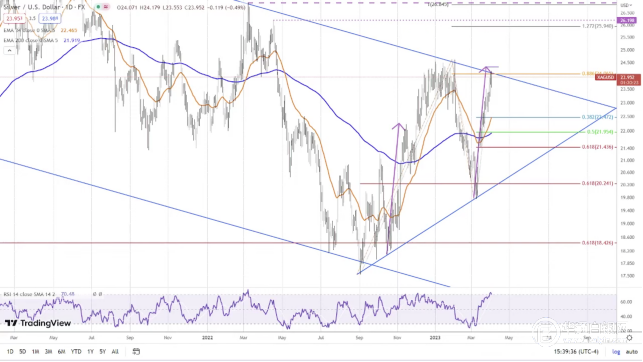Click the spread value 3.5 between quotes
This screenshot has height=362, width=643.
coord(32,18)
